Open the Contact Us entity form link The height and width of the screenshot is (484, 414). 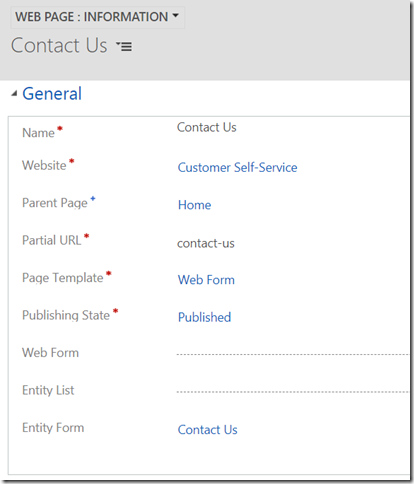point(207,430)
